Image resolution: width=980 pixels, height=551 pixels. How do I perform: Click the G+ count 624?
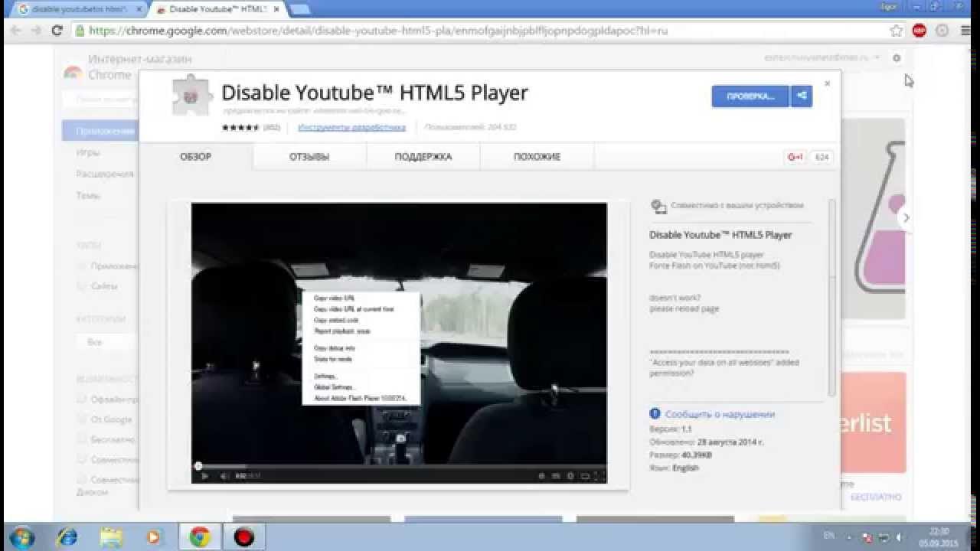coord(822,157)
